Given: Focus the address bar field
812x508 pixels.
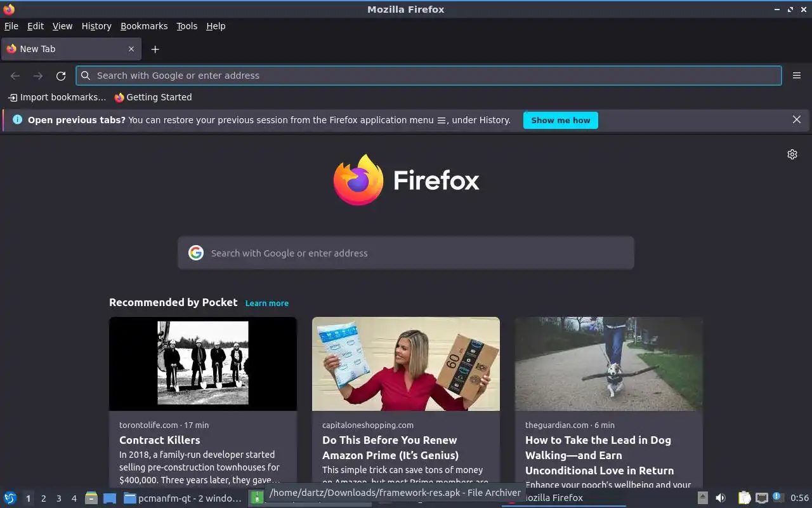Looking at the screenshot, I should 429,76.
